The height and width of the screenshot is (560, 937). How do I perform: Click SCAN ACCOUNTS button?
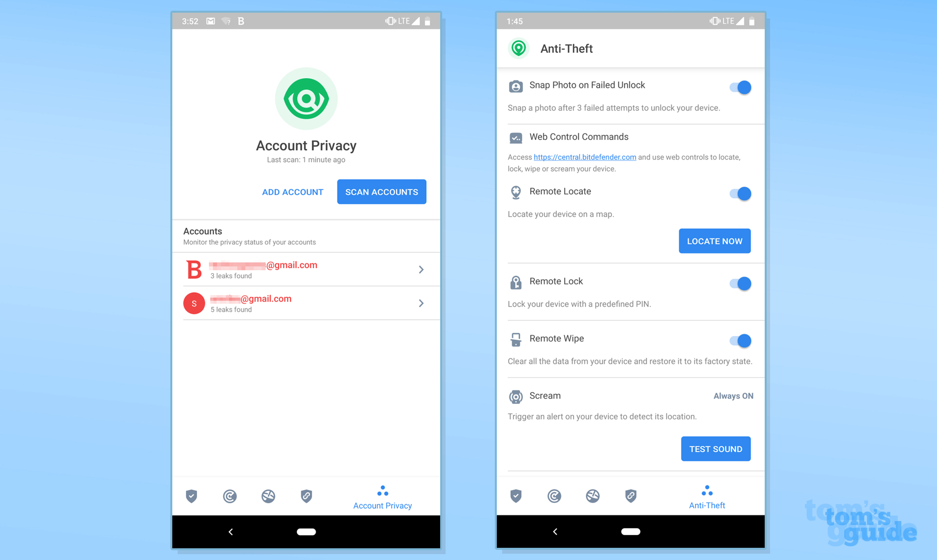382,191
